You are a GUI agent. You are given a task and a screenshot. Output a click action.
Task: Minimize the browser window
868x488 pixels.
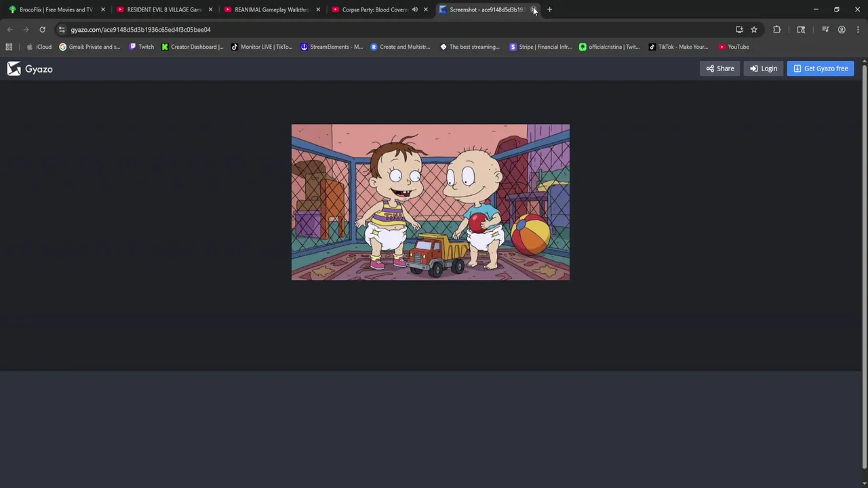816,9
